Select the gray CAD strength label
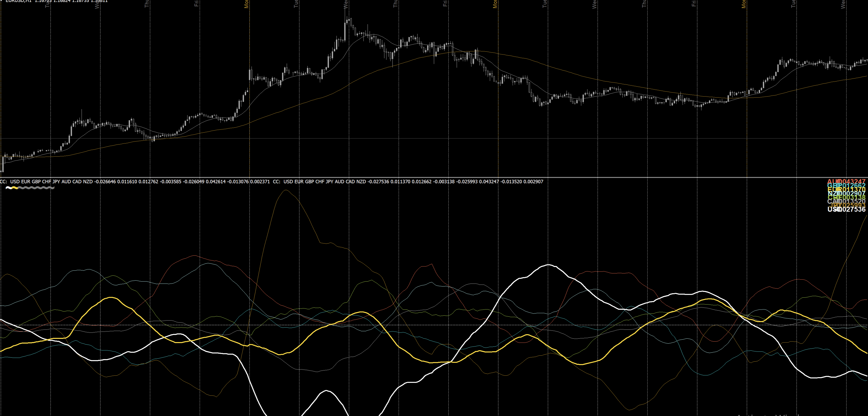The height and width of the screenshot is (416, 868). (x=846, y=201)
